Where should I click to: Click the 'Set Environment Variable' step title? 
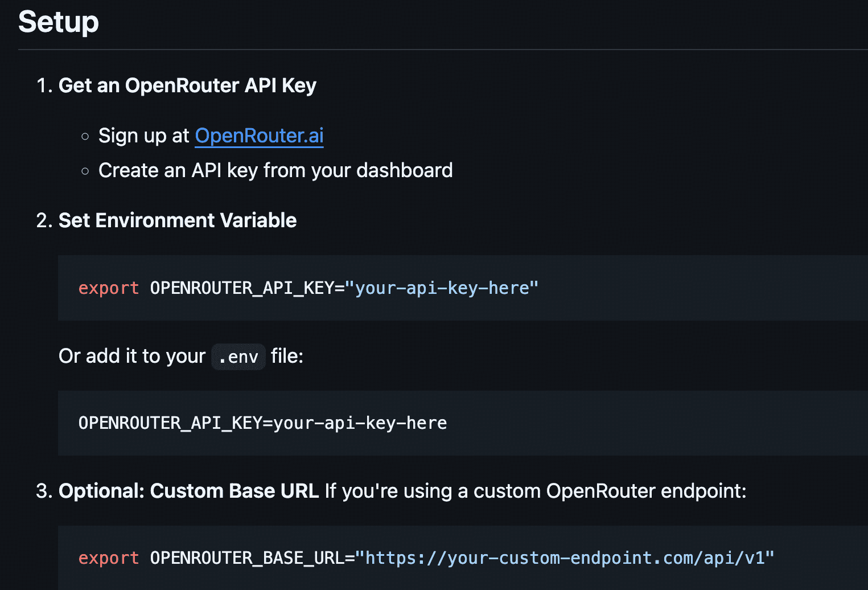[x=177, y=220]
